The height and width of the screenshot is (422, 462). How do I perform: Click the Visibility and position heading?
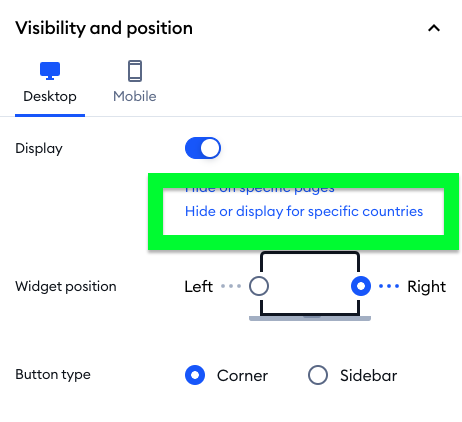tap(104, 28)
